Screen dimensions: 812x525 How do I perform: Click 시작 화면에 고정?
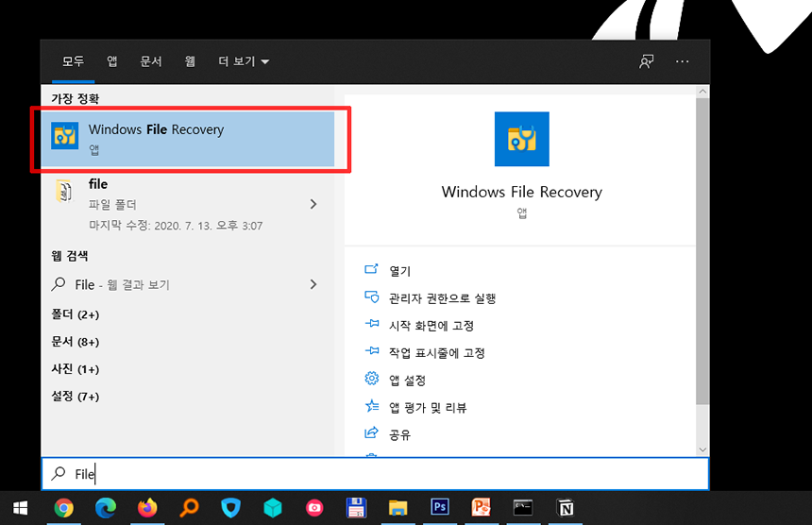(431, 326)
